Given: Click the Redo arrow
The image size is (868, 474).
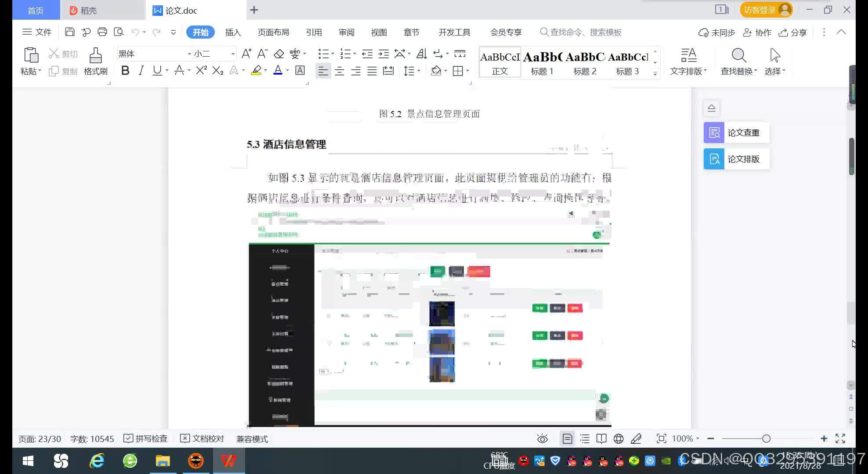Looking at the screenshot, I should point(156,32).
